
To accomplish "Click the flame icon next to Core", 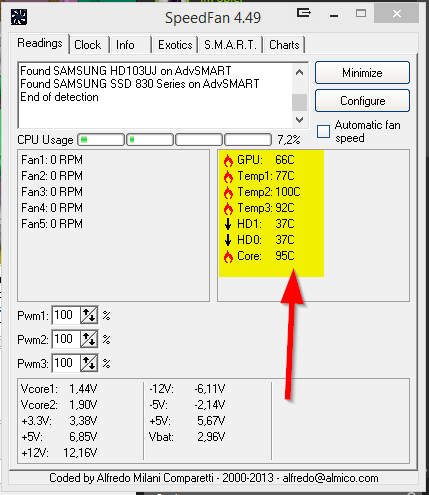I will coord(228,257).
